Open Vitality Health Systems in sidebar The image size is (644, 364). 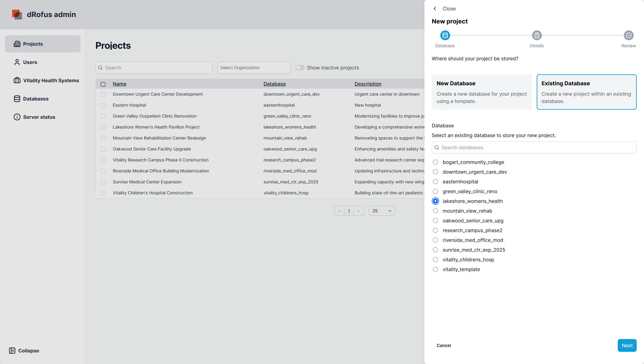click(x=43, y=80)
